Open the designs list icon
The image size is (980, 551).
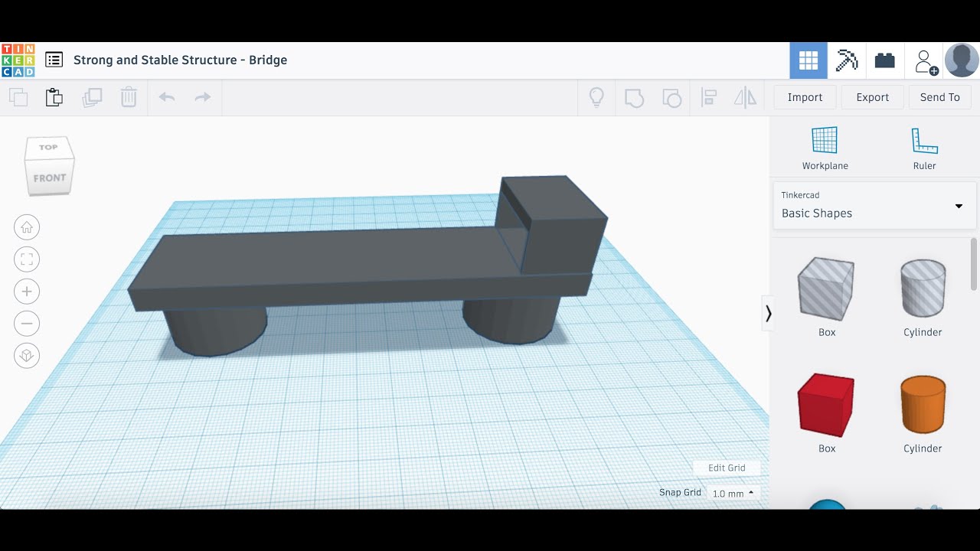54,60
